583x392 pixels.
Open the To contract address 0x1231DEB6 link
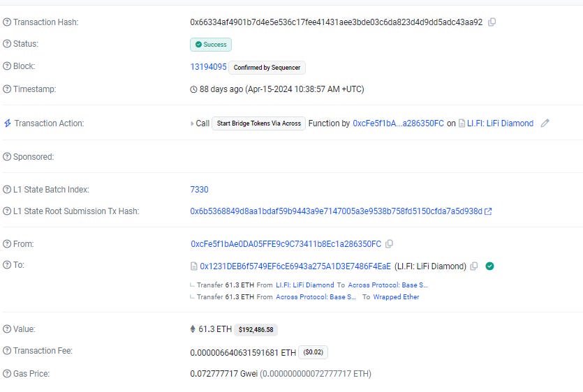pos(295,266)
